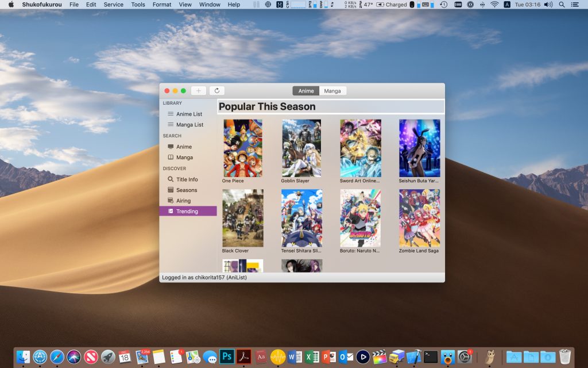
Task: Launch Final Cut Pro from the dock
Action: (380, 356)
